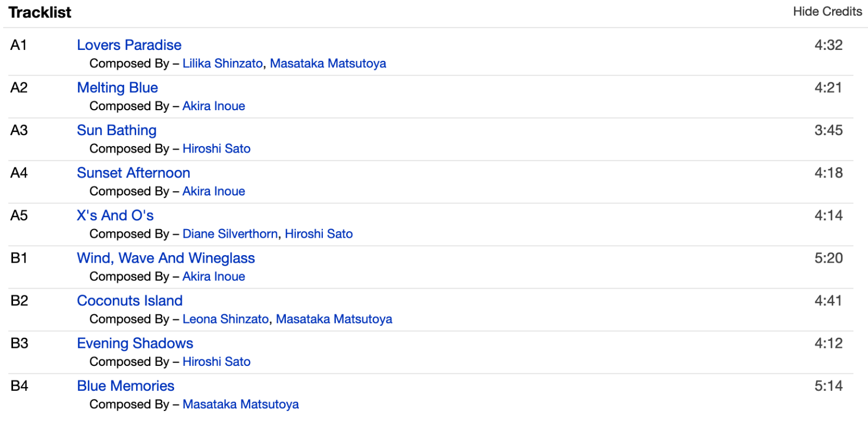Open Wind, Wave And Wineglass track
Image resolution: width=868 pixels, height=424 pixels.
pyautogui.click(x=166, y=258)
